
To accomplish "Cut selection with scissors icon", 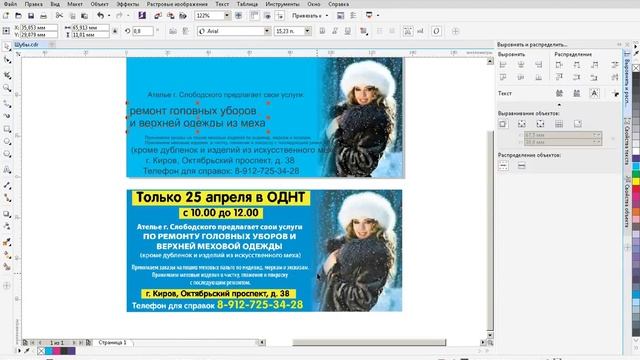I will [59, 16].
